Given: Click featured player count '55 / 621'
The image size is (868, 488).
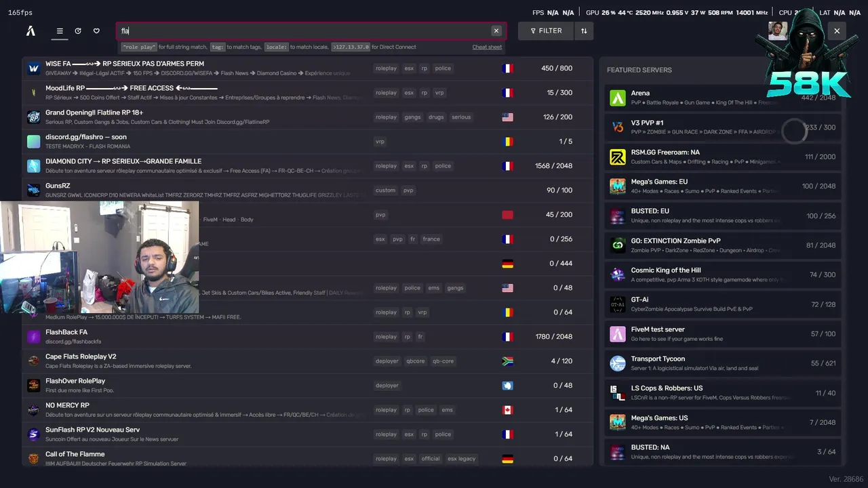Looking at the screenshot, I should coord(823,364).
